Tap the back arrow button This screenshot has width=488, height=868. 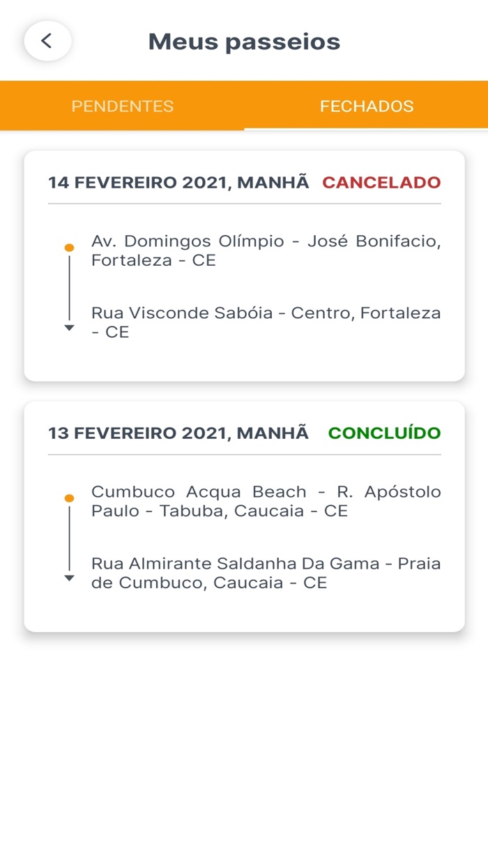click(47, 41)
